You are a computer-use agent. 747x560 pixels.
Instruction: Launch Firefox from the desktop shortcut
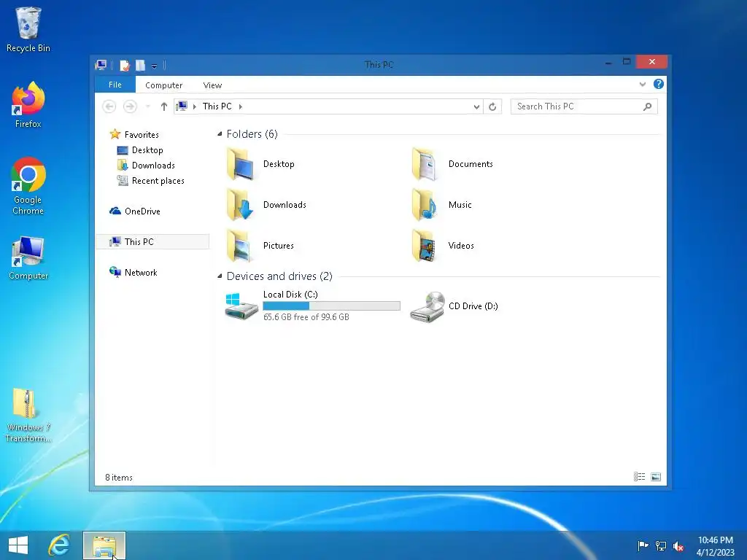click(28, 105)
